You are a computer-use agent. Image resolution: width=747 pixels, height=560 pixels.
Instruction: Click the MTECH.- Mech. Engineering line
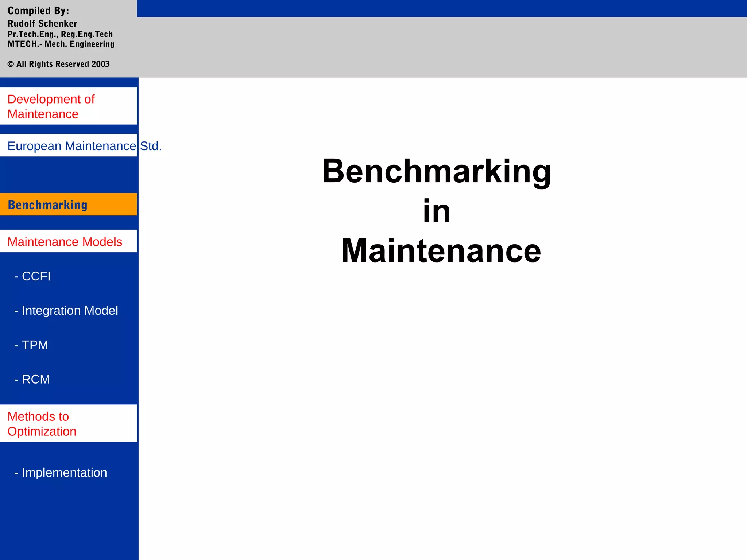61,44
